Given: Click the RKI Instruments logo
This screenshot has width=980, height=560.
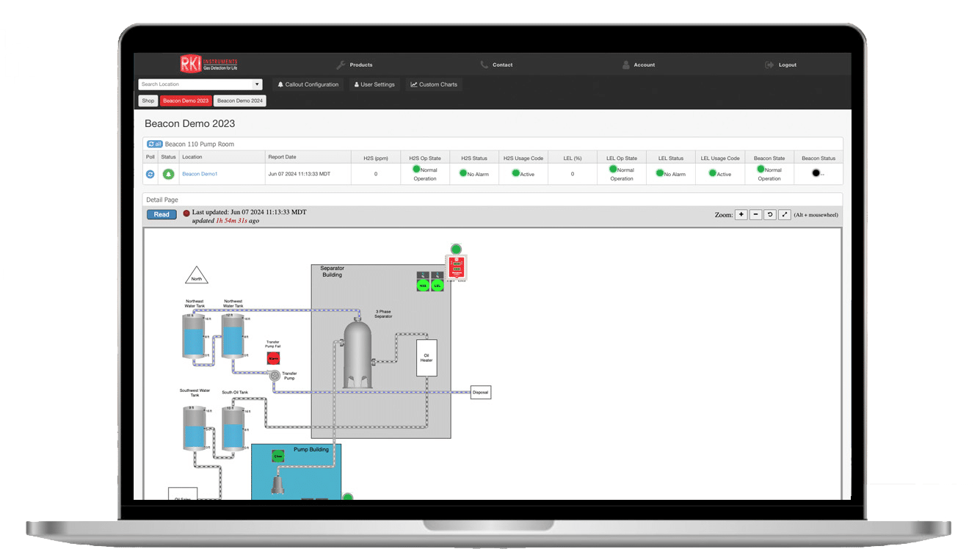Looking at the screenshot, I should pos(209,65).
